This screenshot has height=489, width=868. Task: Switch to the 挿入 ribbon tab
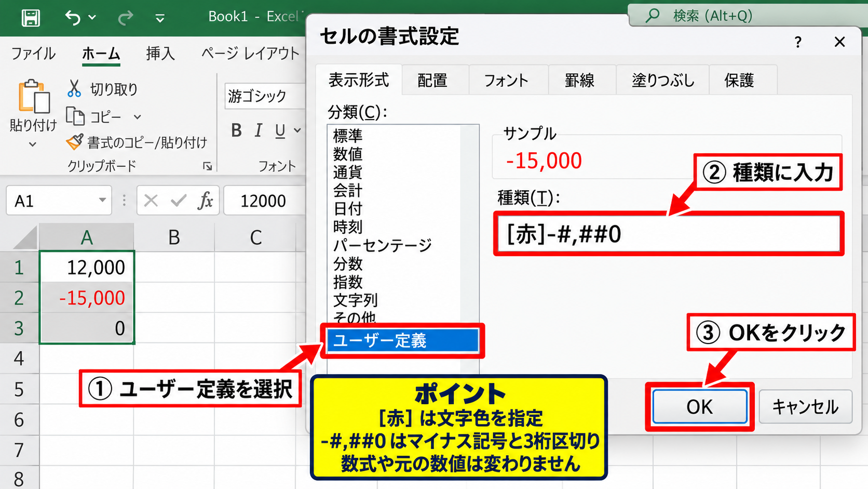[x=160, y=54]
